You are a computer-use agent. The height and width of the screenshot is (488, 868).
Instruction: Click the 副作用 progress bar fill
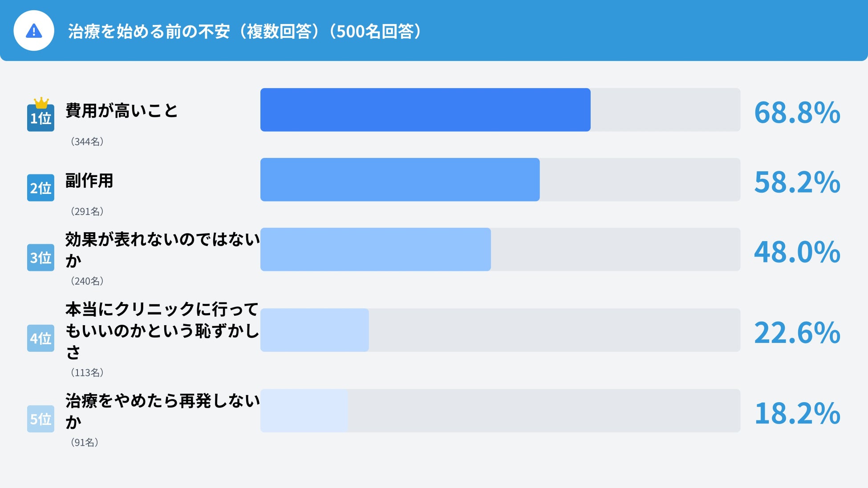(x=400, y=180)
